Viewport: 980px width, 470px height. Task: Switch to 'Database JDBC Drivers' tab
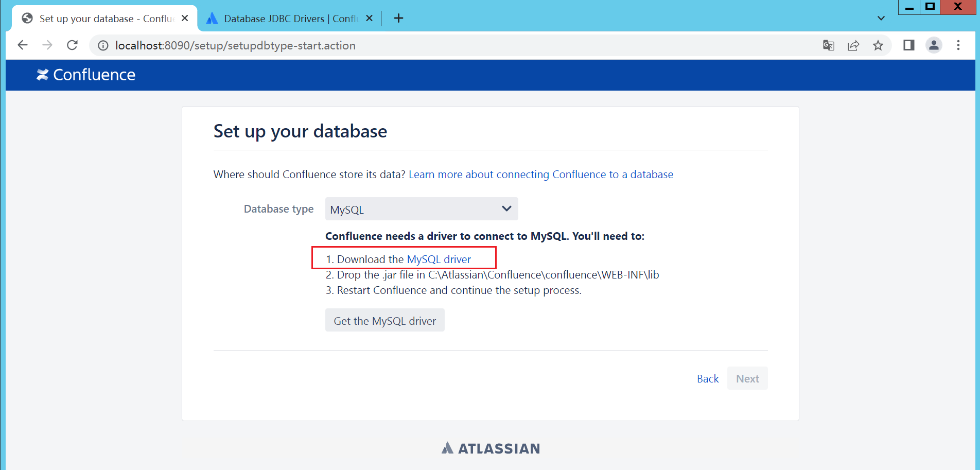[291, 19]
